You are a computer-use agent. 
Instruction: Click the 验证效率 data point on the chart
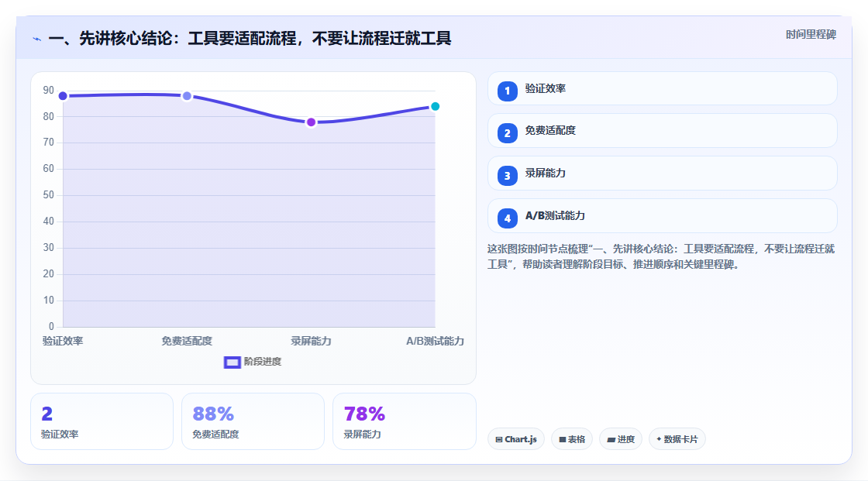63,96
